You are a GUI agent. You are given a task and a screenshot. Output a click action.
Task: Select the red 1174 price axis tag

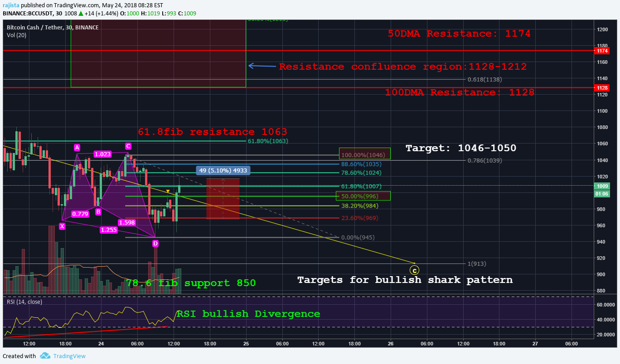tap(602, 51)
